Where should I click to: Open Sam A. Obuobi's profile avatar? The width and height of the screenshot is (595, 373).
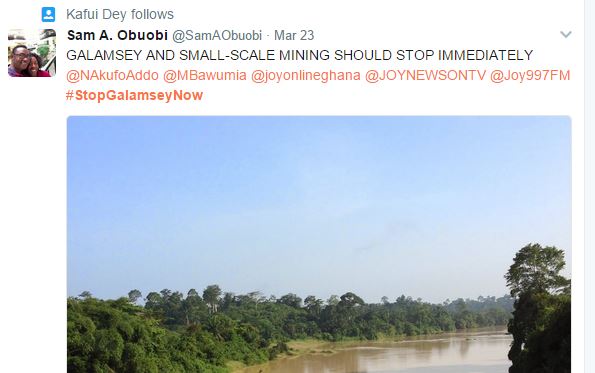pos(32,53)
